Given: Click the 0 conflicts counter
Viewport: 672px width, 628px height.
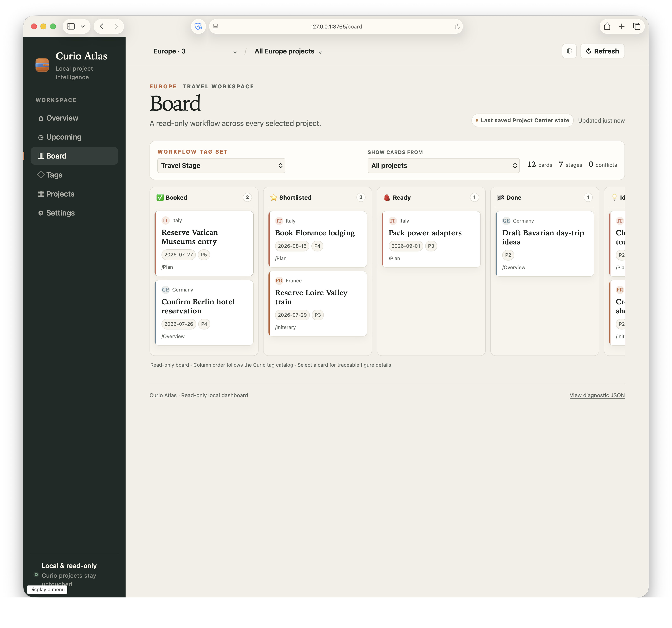Looking at the screenshot, I should tap(603, 165).
